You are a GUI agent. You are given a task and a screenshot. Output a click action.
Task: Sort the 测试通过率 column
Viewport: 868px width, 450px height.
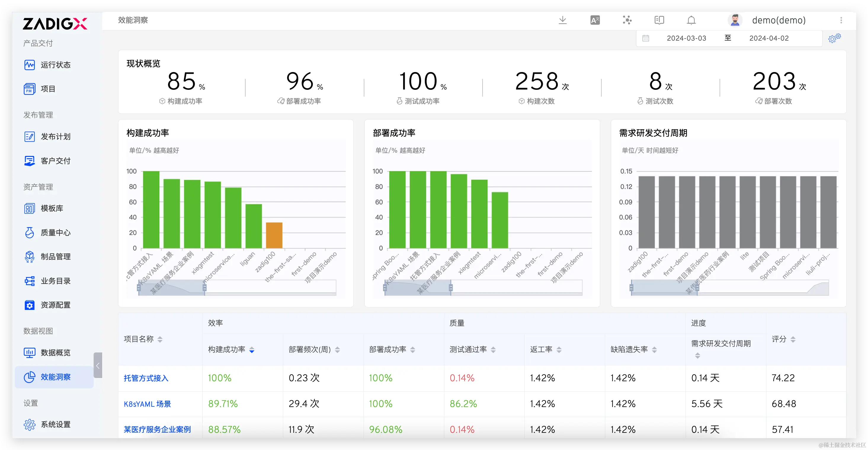(x=493, y=350)
